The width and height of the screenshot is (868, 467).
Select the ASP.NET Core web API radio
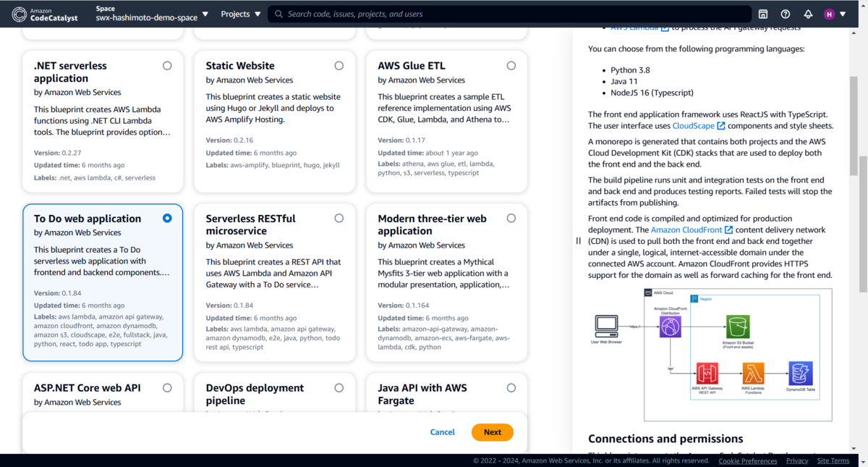point(167,388)
